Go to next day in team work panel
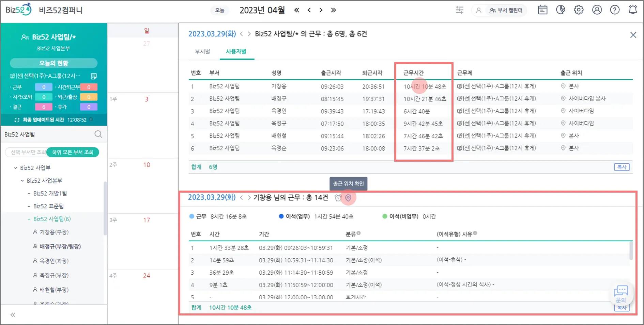Image resolution: width=644 pixels, height=325 pixels. pos(249,34)
